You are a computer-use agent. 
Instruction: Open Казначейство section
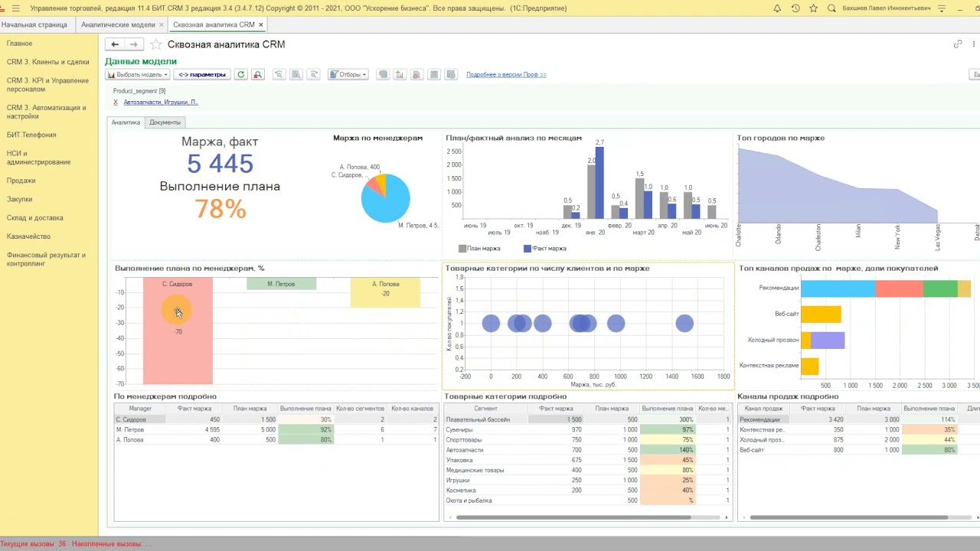28,236
